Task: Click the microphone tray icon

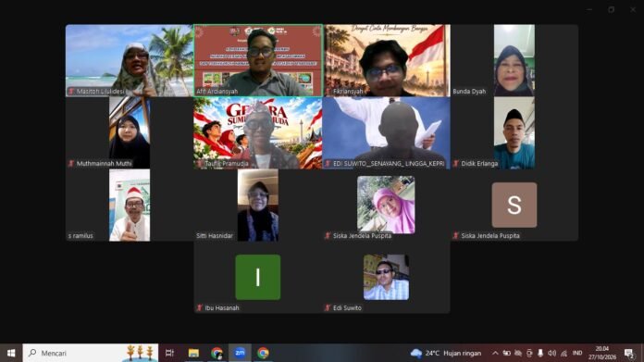Action: 540,353
